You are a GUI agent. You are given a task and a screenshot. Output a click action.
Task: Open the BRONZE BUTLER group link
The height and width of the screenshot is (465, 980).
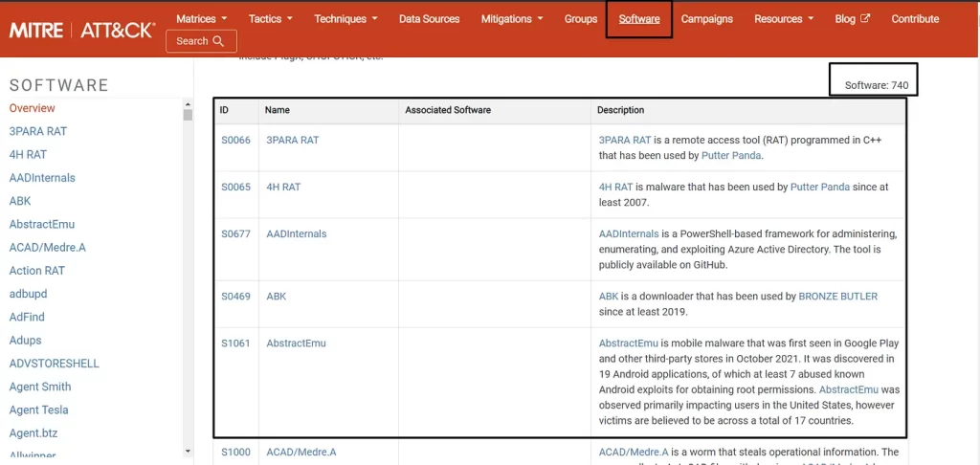(838, 297)
